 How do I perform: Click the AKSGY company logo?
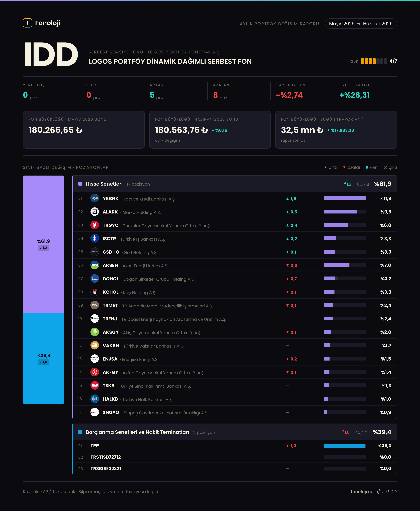click(95, 332)
